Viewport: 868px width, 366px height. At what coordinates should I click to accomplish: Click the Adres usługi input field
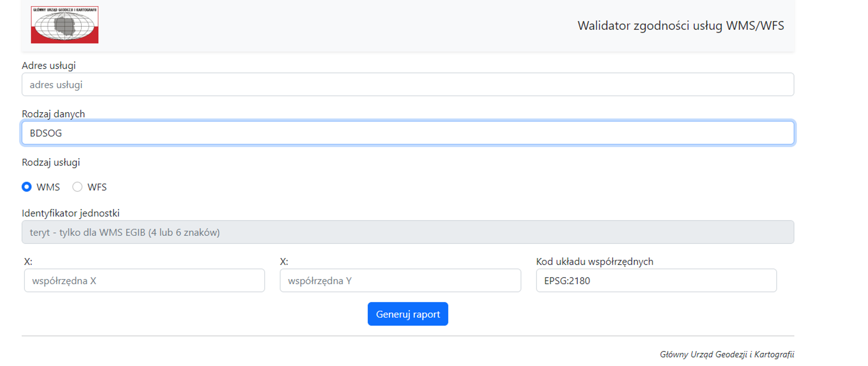pos(407,84)
